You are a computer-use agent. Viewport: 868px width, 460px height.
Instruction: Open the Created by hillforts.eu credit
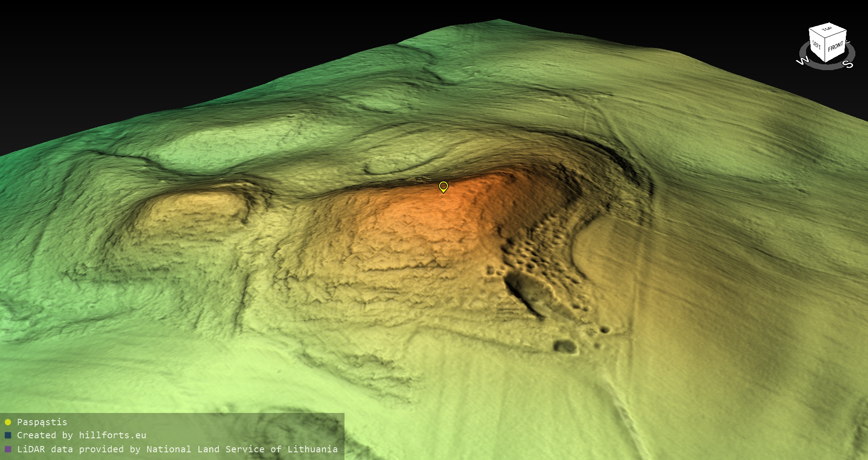81,435
